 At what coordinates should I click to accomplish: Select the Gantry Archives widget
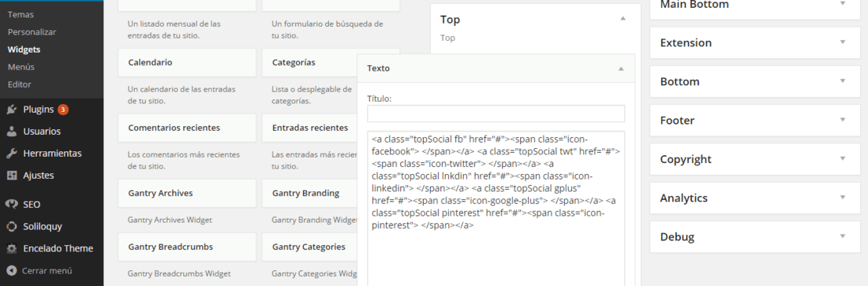[187, 193]
